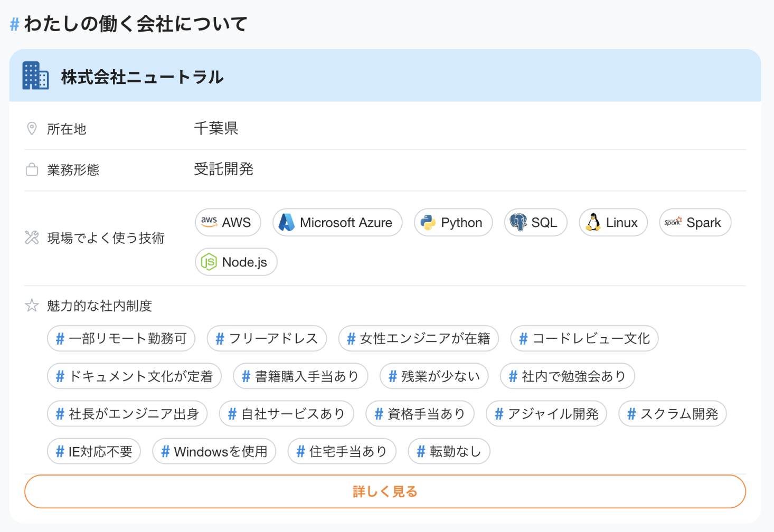Click the AWS logo icon

(x=209, y=222)
